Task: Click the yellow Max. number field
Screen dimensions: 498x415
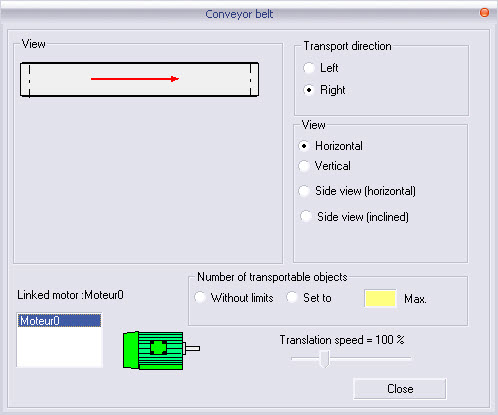Action: coord(380,298)
